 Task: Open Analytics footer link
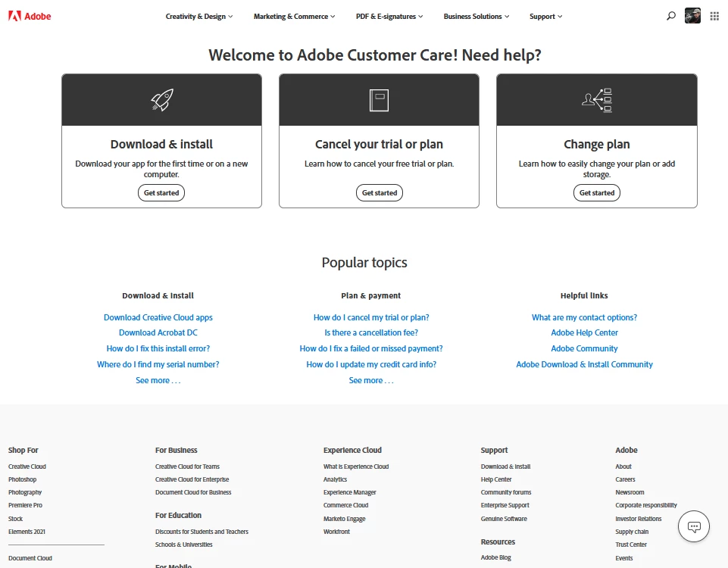(336, 479)
